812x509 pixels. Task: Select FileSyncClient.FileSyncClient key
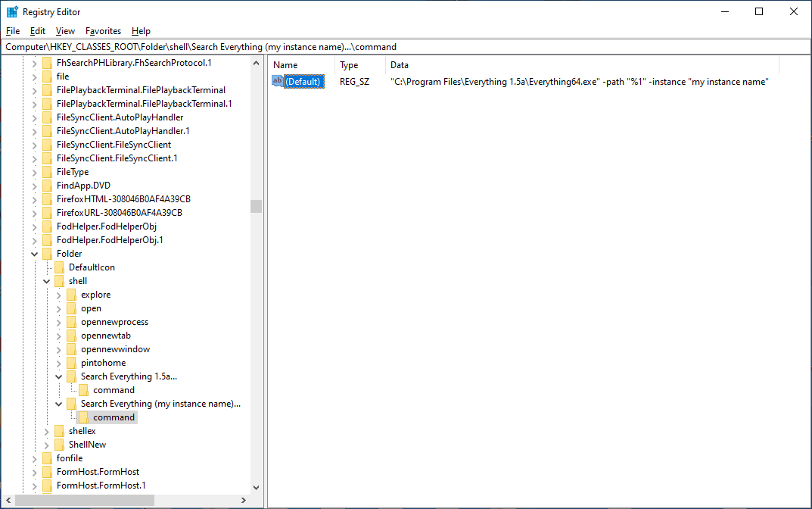[114, 145]
